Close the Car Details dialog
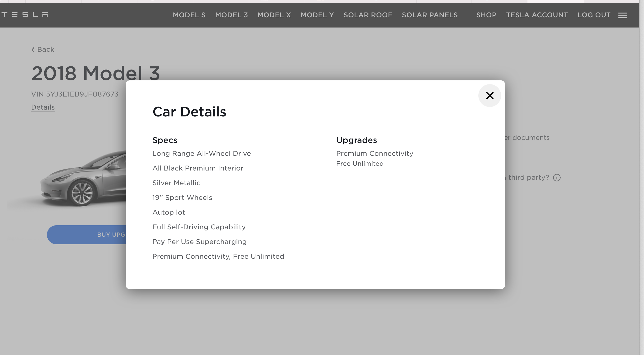Screen dimensions: 644x355 pyautogui.click(x=489, y=96)
